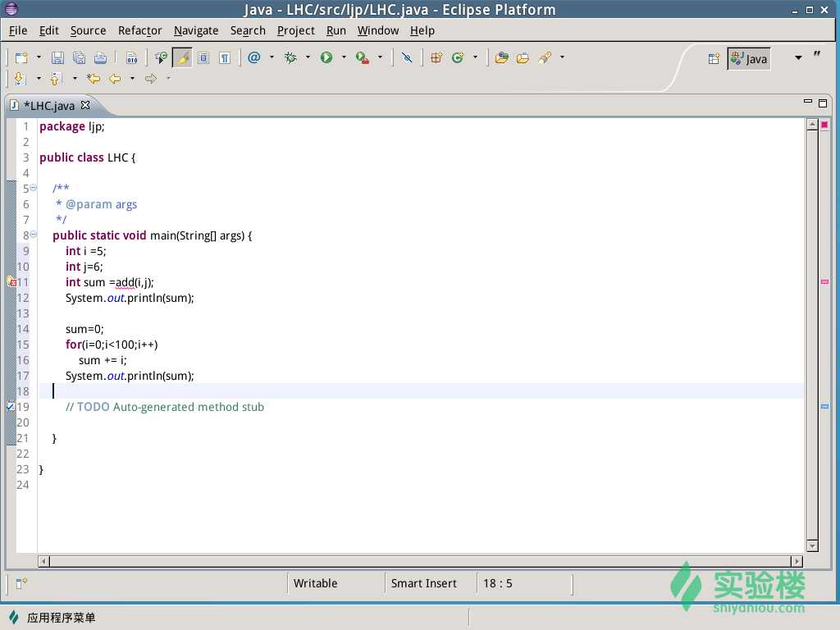This screenshot has height=630, width=840.
Task: Go to the next annotation
Action: coord(21,79)
